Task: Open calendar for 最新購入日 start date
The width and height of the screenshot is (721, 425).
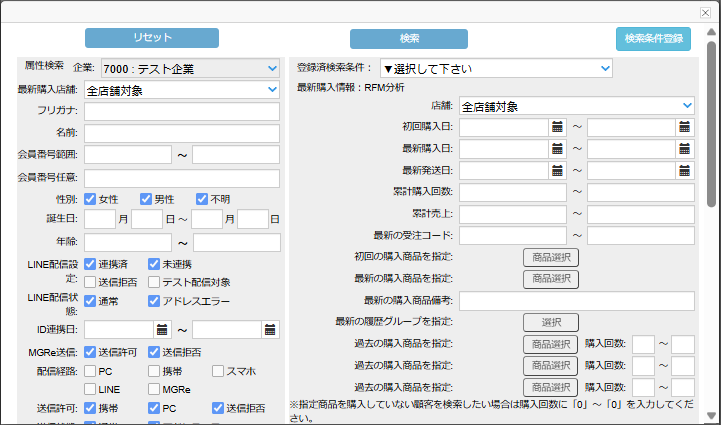Action: tap(558, 149)
